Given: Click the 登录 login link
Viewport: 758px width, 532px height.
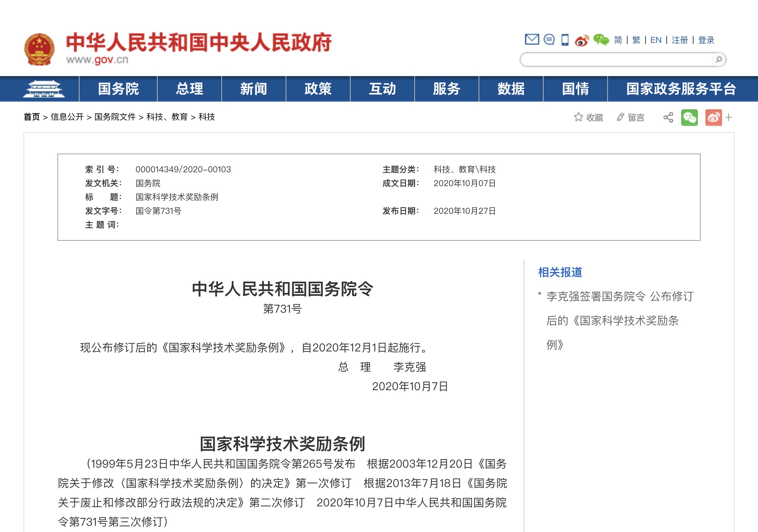Looking at the screenshot, I should coord(706,40).
